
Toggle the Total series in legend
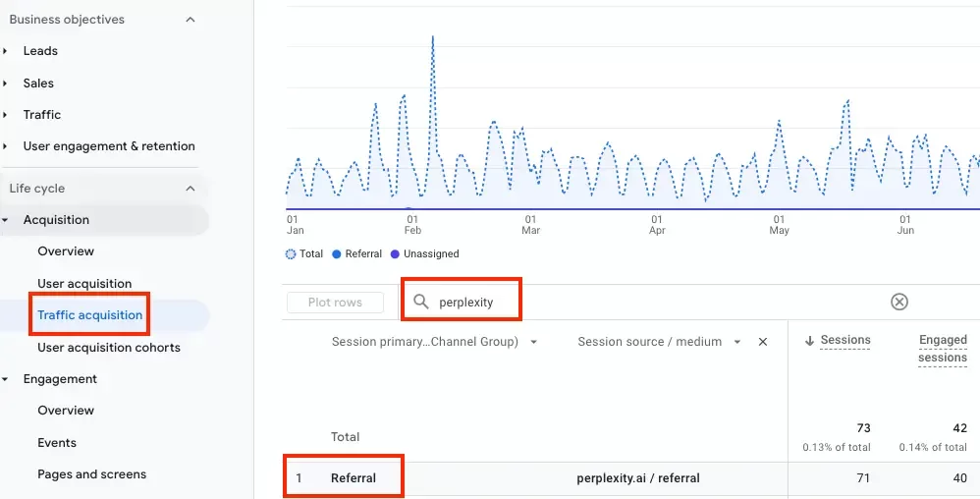click(x=304, y=253)
